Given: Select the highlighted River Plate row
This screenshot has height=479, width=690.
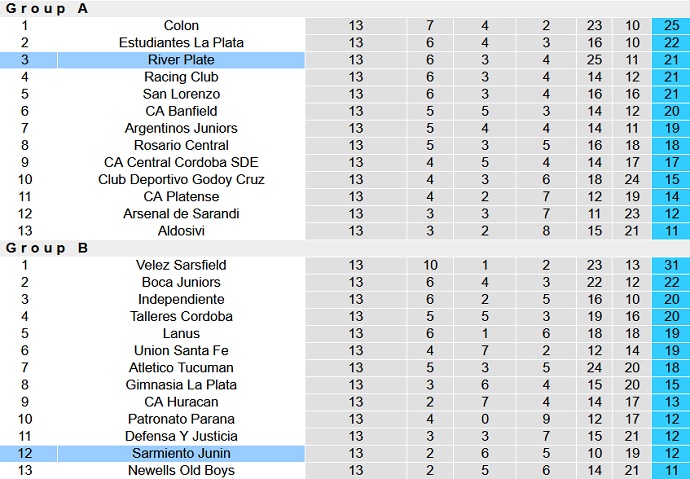Looking at the screenshot, I should pos(181,60).
